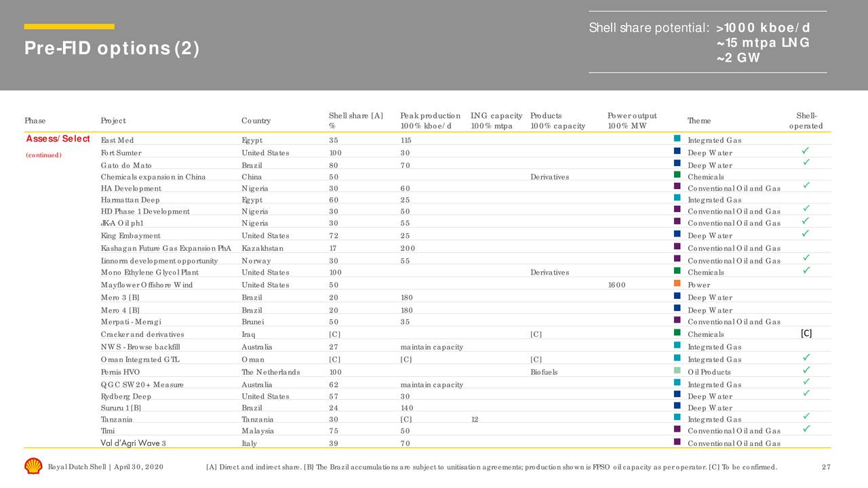This screenshot has height=488, width=868.
Task: Click 'The Netherlands' country cell
Action: (x=271, y=372)
